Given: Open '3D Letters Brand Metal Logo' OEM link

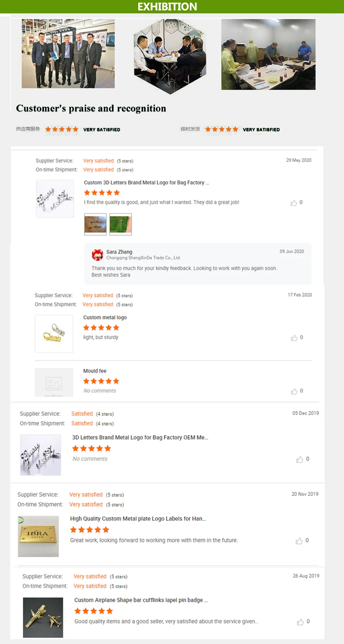Looking at the screenshot, I should point(140,437).
